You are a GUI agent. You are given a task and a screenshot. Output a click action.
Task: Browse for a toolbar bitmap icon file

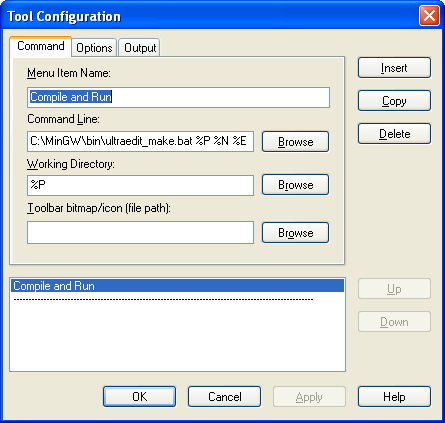click(295, 233)
